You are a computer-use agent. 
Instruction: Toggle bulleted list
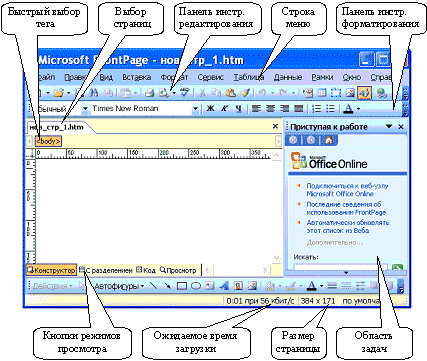coord(330,108)
